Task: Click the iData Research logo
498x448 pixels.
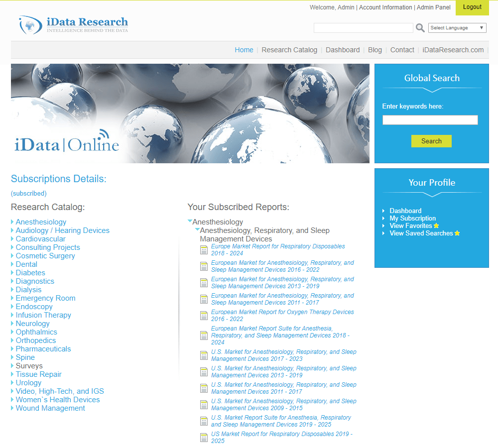Action: pos(73,25)
